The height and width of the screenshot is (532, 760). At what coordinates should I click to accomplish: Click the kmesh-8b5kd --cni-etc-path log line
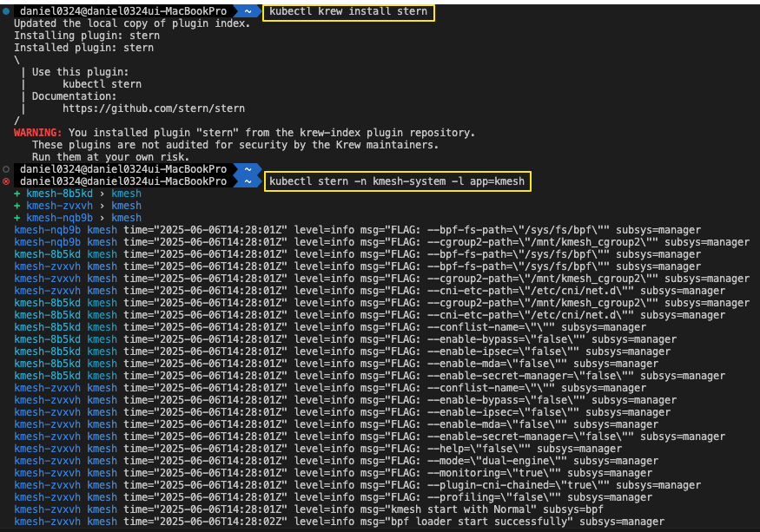pos(369,314)
